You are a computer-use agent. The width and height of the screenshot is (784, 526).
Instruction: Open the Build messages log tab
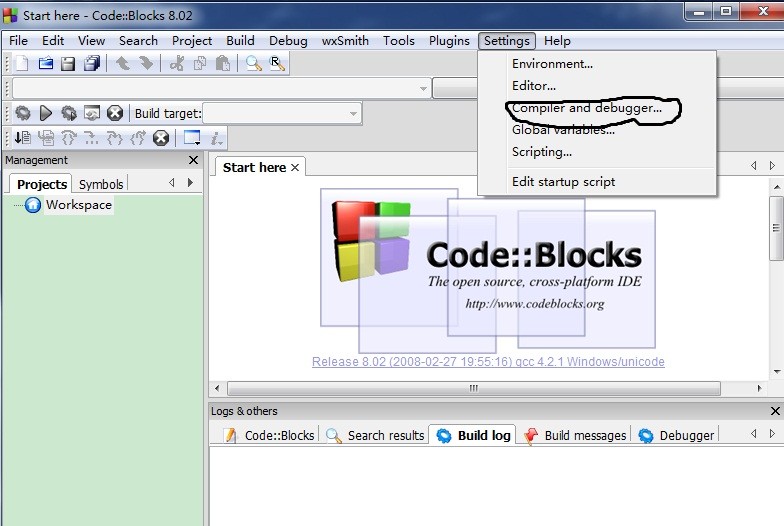[576, 436]
